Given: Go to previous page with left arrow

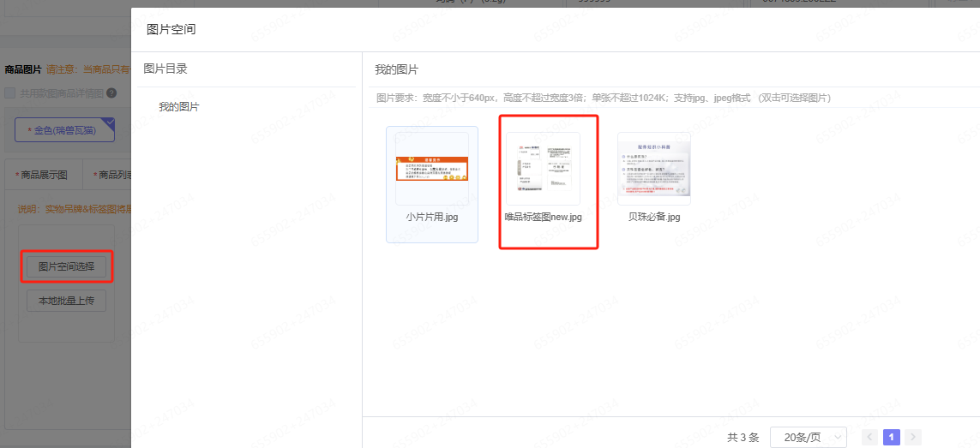Looking at the screenshot, I should tap(869, 437).
